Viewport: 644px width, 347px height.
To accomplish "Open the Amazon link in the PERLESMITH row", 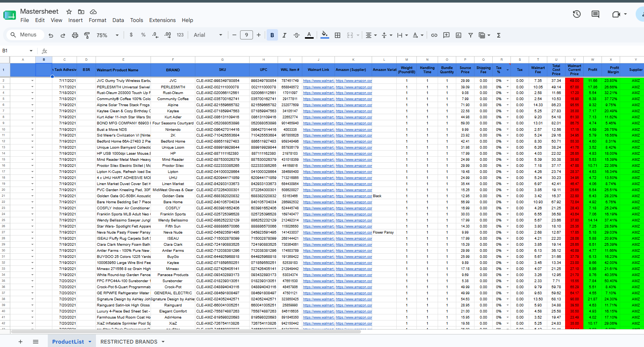I will 353,87.
